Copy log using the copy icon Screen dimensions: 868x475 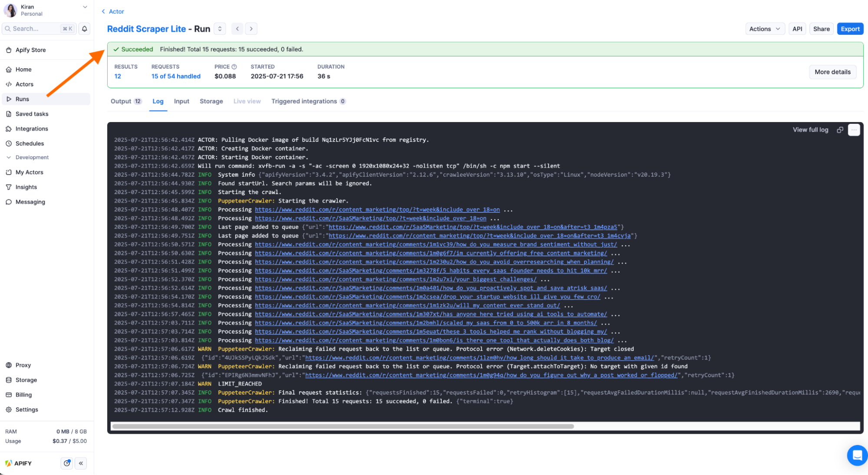(x=840, y=130)
